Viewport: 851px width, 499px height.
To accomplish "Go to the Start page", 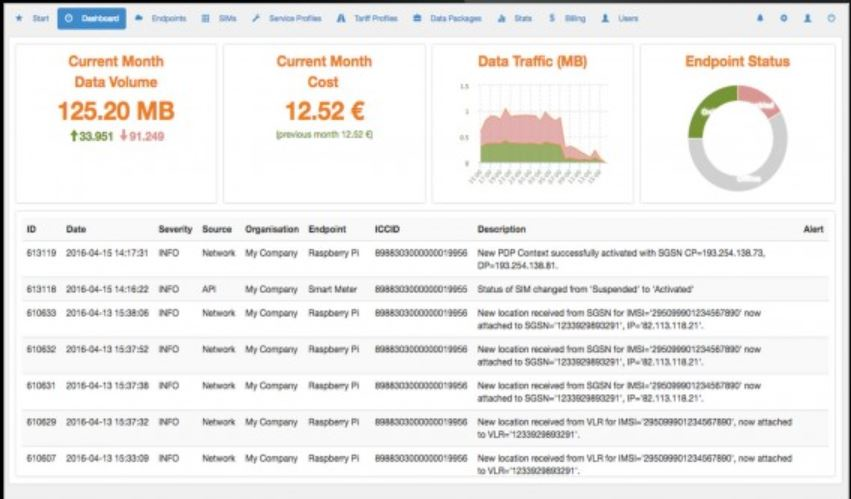I will tap(33, 18).
